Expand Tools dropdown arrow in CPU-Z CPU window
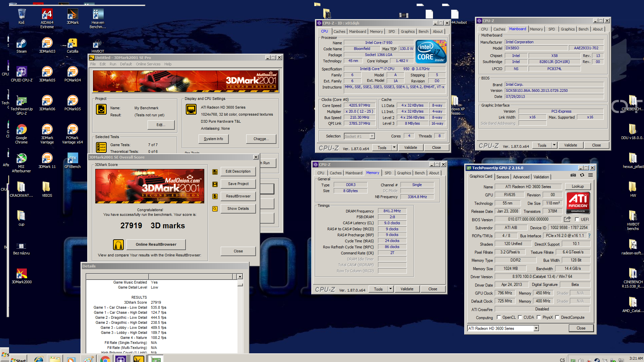Screen dimensions: 644x362 (x=394, y=147)
